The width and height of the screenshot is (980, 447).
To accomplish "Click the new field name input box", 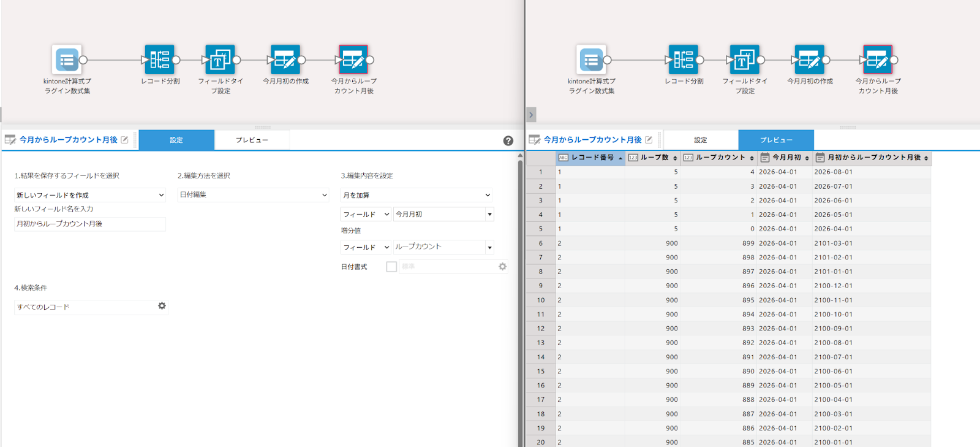I will point(89,224).
